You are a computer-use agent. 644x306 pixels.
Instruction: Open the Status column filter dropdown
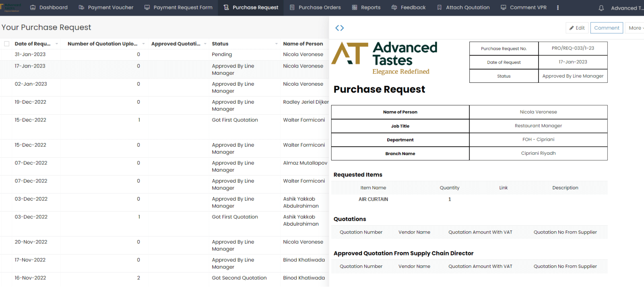(276, 44)
